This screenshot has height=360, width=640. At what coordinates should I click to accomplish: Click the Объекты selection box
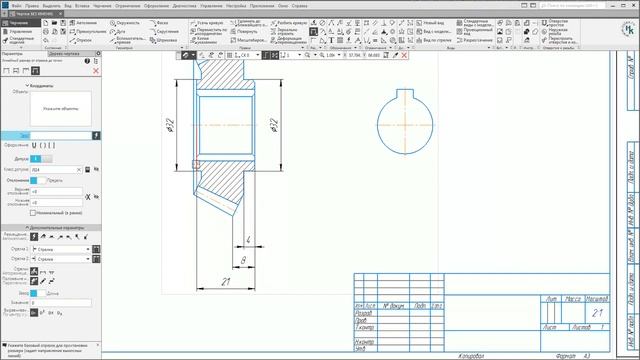tap(61, 109)
